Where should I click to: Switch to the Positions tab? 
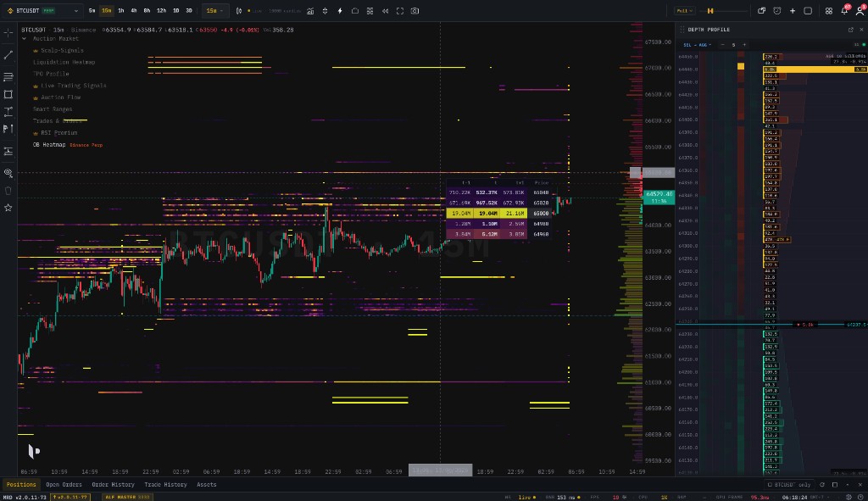pyautogui.click(x=21, y=485)
